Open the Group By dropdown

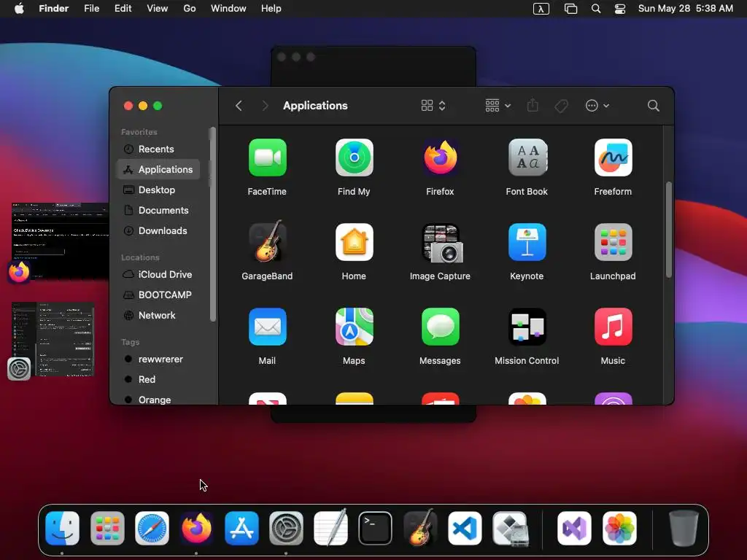click(498, 106)
